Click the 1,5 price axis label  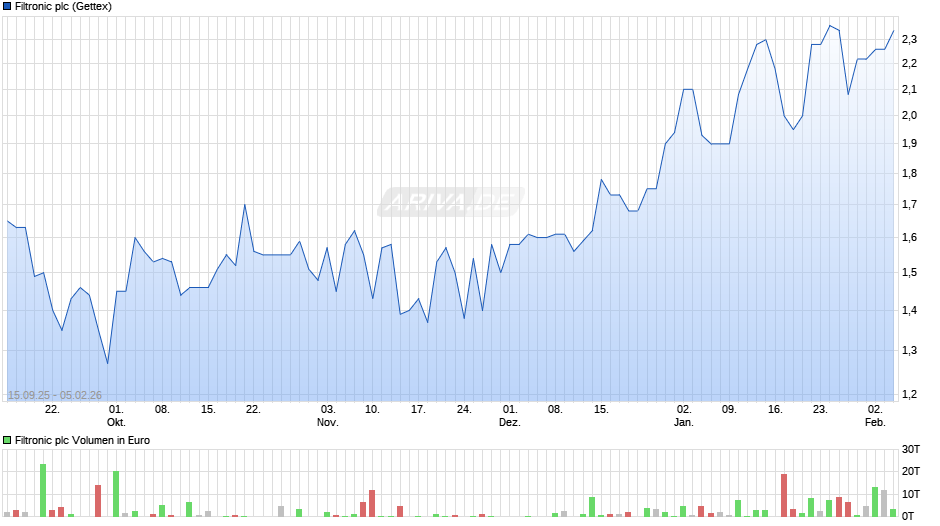click(x=909, y=273)
